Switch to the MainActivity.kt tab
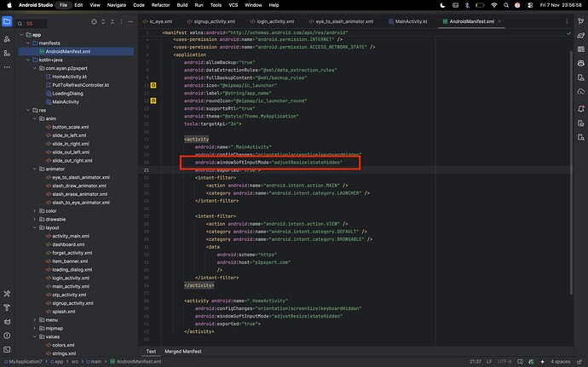588x367 pixels. pos(408,21)
